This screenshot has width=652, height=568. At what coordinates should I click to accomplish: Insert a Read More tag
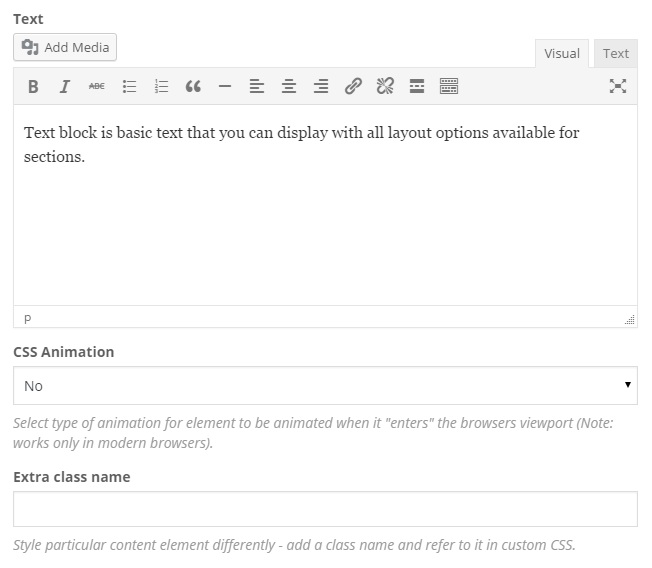(x=417, y=87)
